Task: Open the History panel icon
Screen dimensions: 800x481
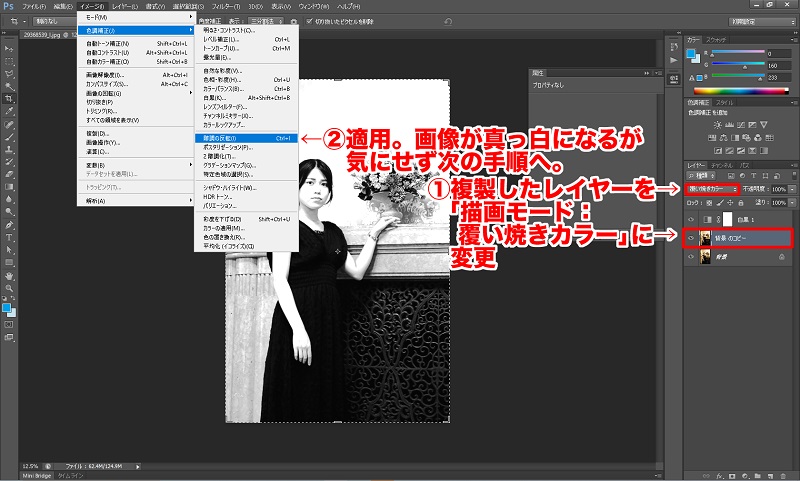Action: click(x=674, y=47)
